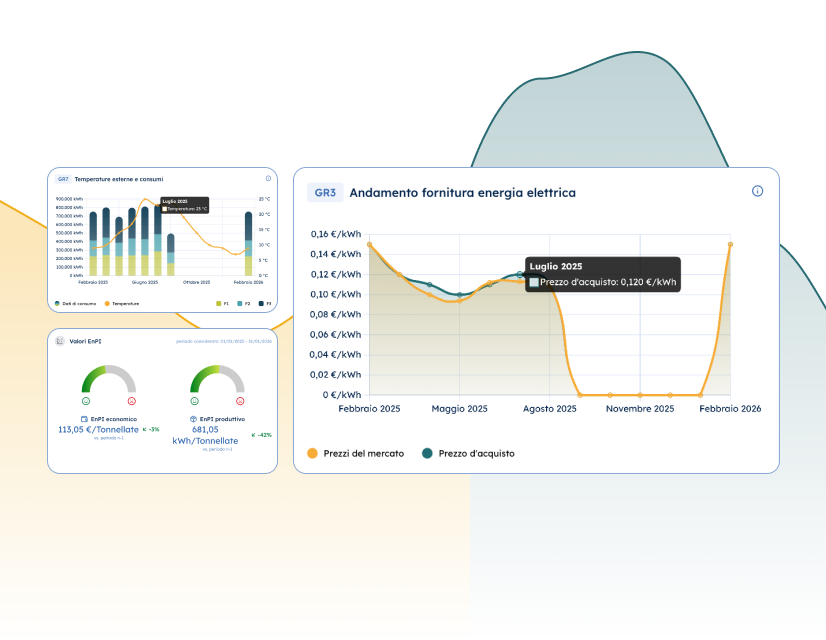
Task: Click the GR7 badge label
Action: [x=62, y=179]
